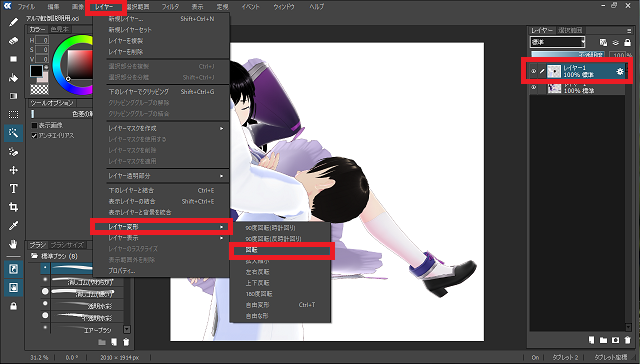Delete layer using the layers panel trash icon
Image resolution: width=640 pixels, height=364 pixels.
pos(627,340)
